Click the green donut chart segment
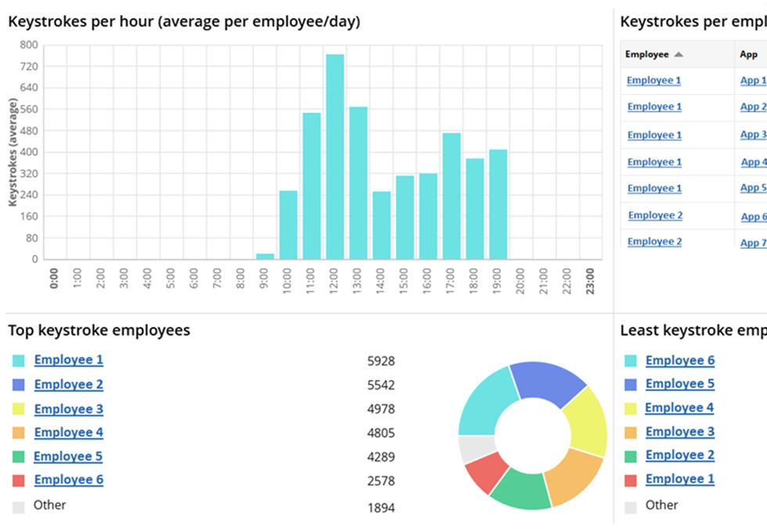Screen dimensions: 767x532 click(521, 489)
